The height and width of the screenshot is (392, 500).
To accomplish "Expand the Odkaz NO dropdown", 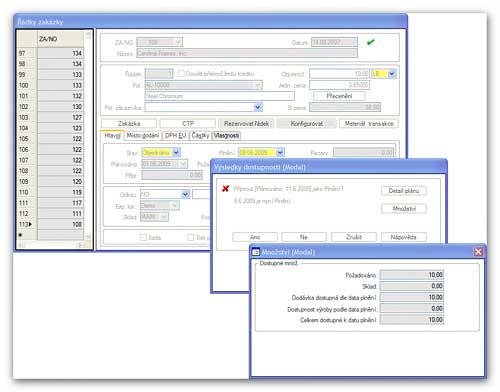I will click(185, 194).
